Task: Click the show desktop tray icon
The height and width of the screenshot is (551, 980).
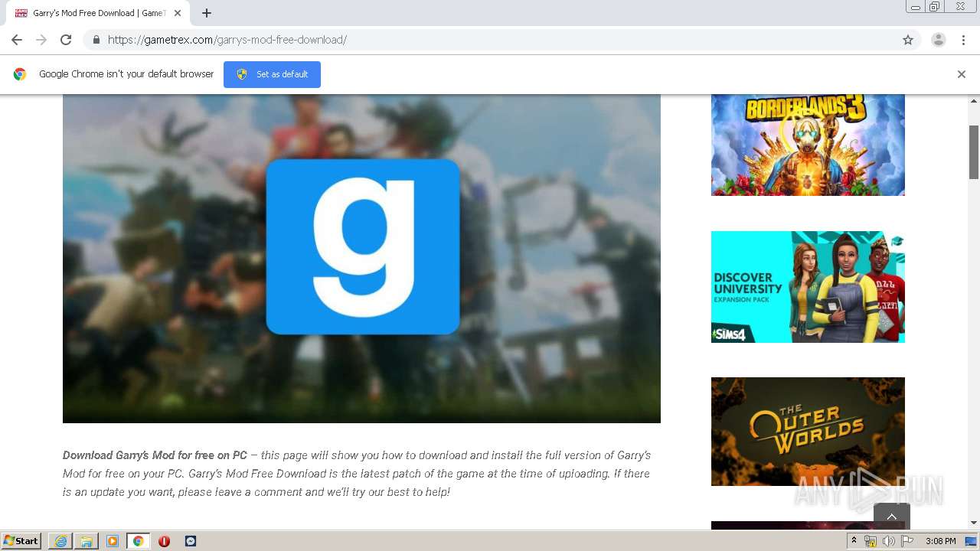Action: pos(972,541)
